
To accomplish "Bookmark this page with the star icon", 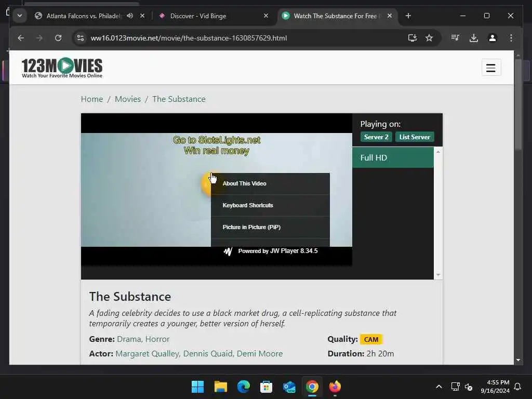I will [x=429, y=38].
